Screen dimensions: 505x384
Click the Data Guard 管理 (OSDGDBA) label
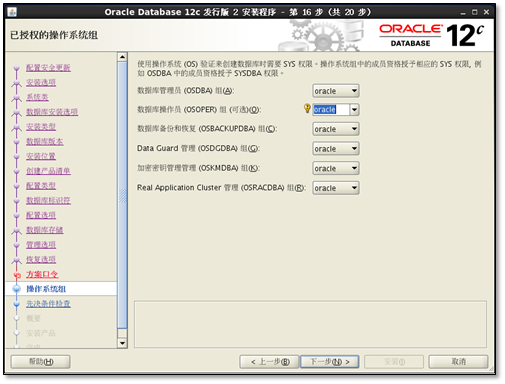tap(198, 148)
